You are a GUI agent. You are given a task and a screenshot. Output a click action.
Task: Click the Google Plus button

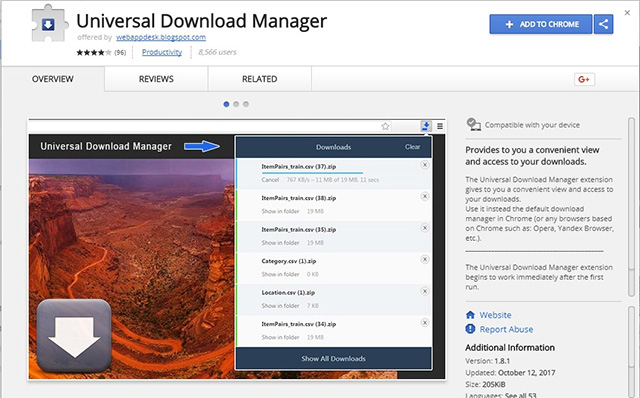pyautogui.click(x=584, y=79)
